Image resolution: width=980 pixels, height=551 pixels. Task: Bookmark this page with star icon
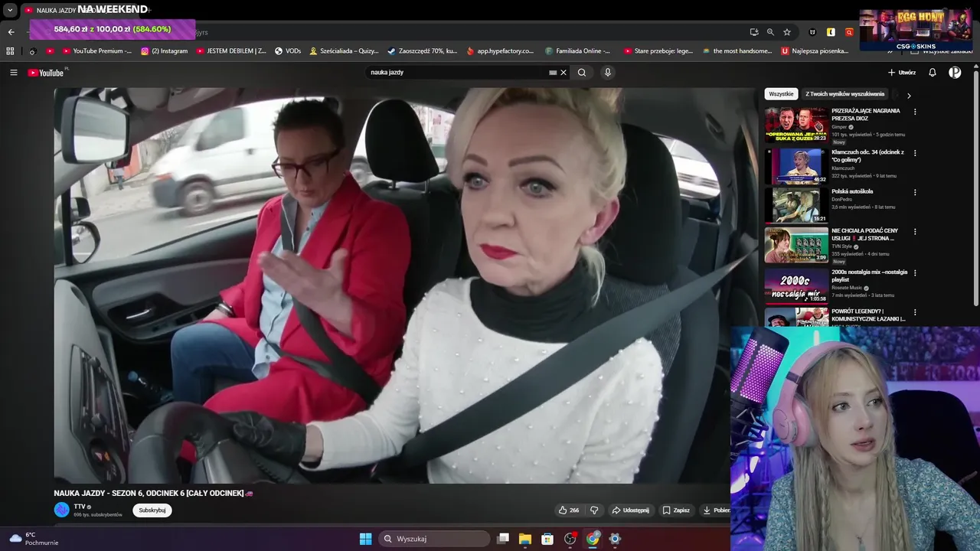[x=787, y=32]
